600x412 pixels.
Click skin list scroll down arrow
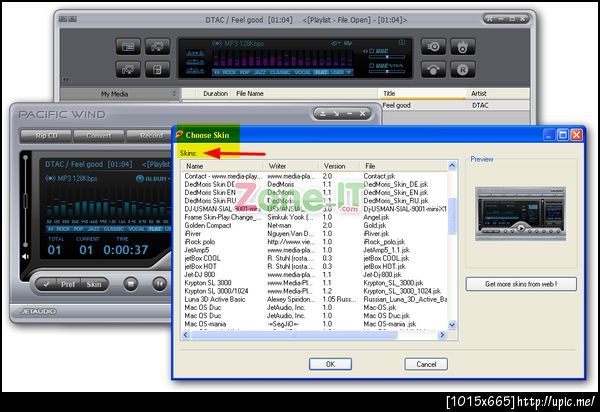[x=452, y=325]
